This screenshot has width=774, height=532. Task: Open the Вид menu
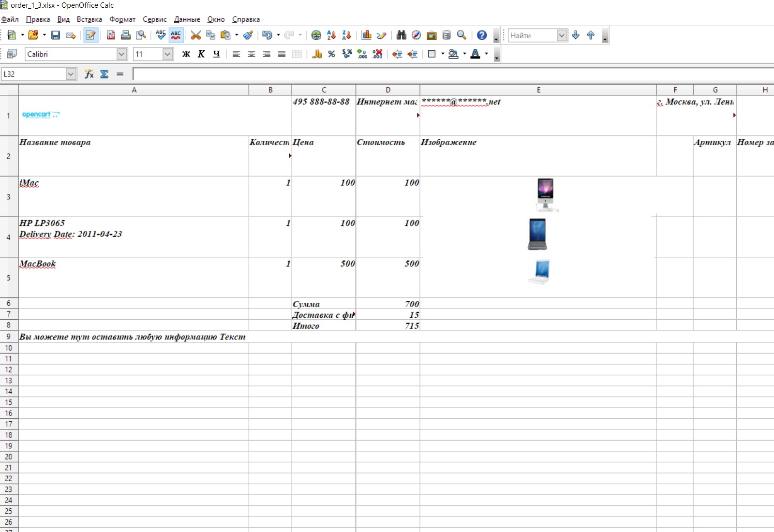pos(63,19)
